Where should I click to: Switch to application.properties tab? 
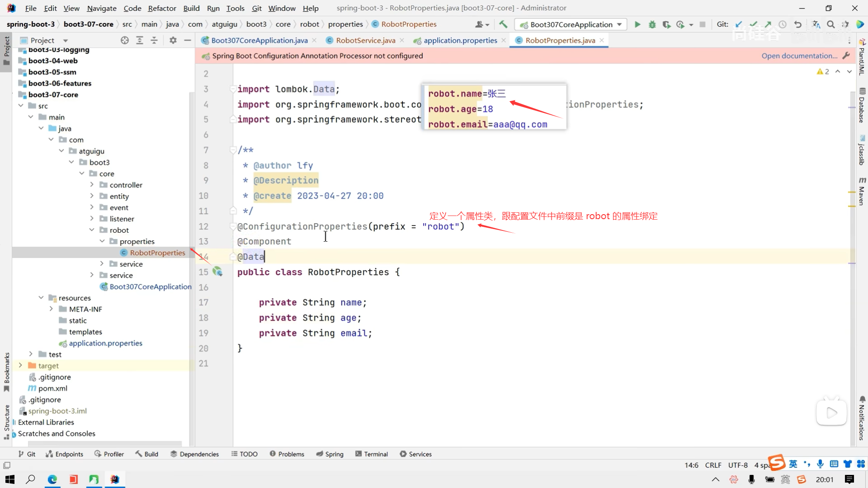tap(460, 40)
